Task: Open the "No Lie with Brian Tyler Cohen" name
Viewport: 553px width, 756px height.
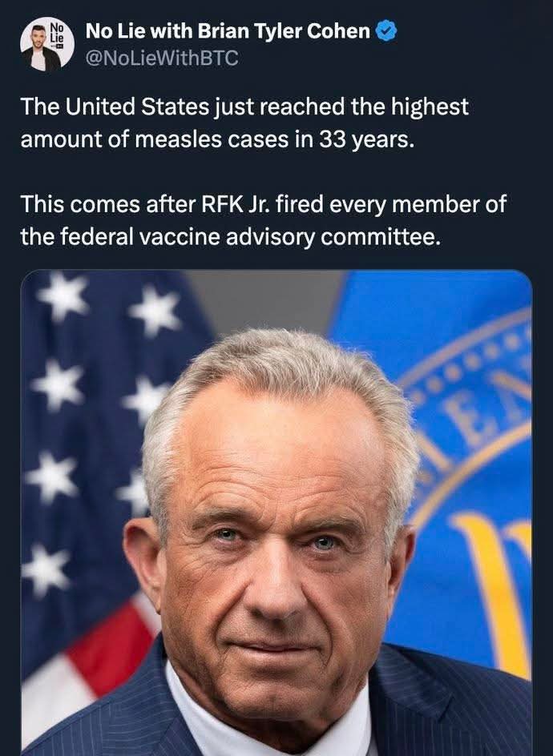Action: coord(228,31)
